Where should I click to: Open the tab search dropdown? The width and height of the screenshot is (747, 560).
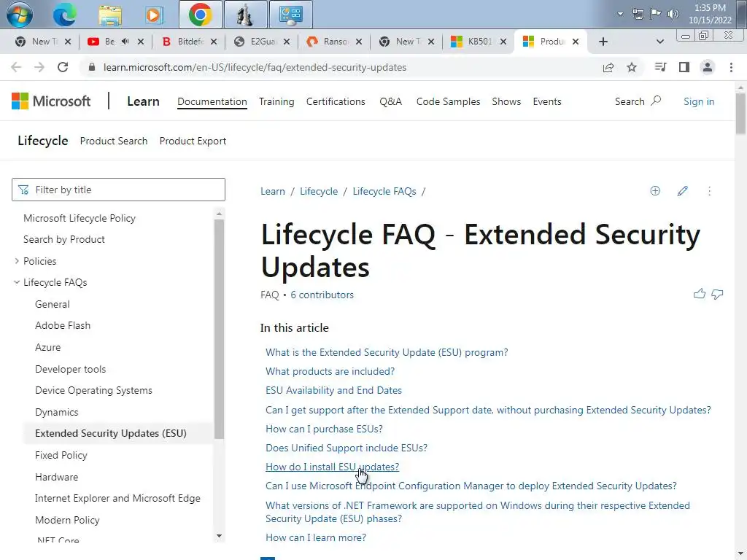click(659, 42)
